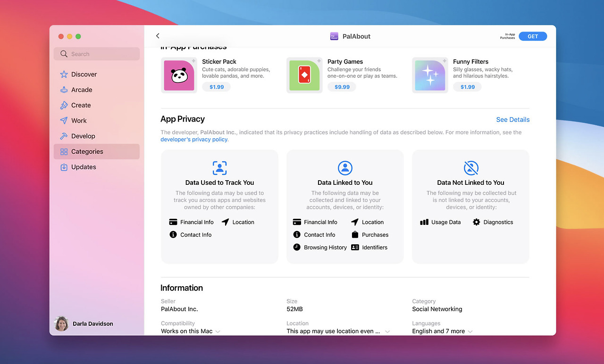Click the 'PalAbout Inc.' seller value
The image size is (604, 364).
[x=180, y=309]
